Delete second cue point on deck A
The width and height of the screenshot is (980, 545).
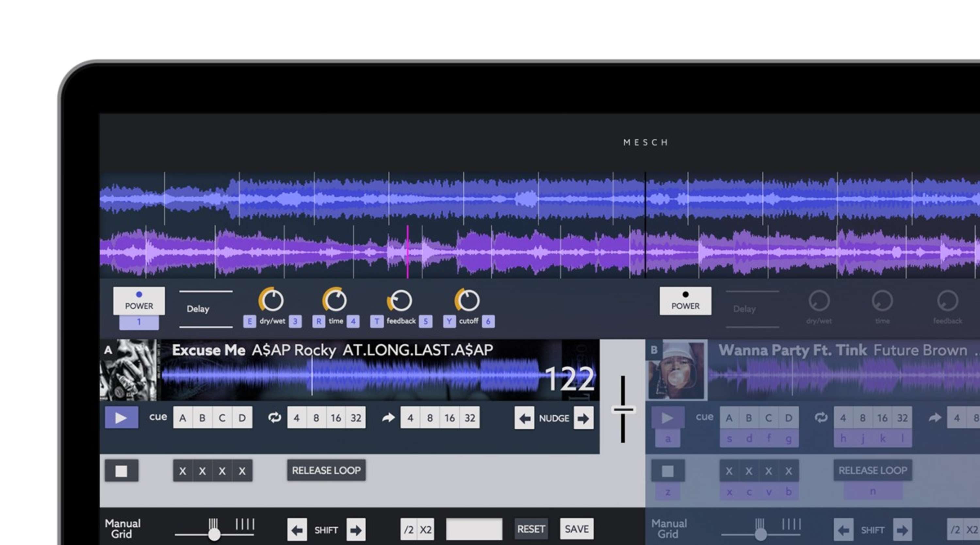(x=203, y=471)
